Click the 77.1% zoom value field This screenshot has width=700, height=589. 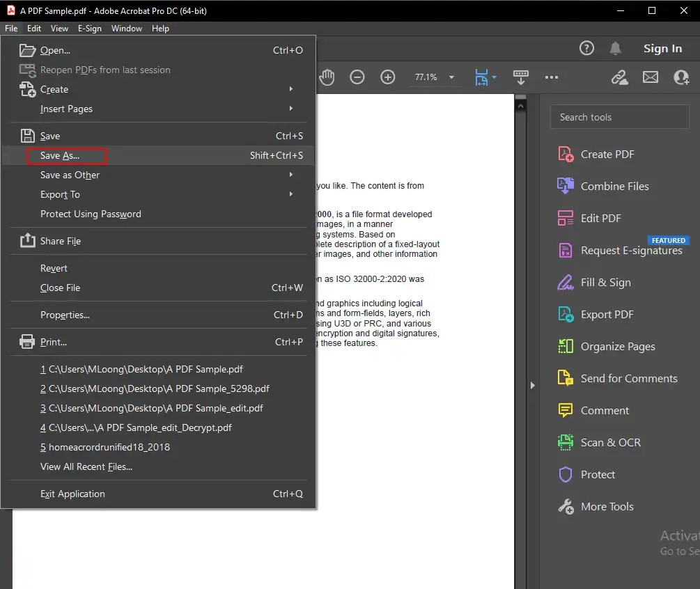pos(426,77)
